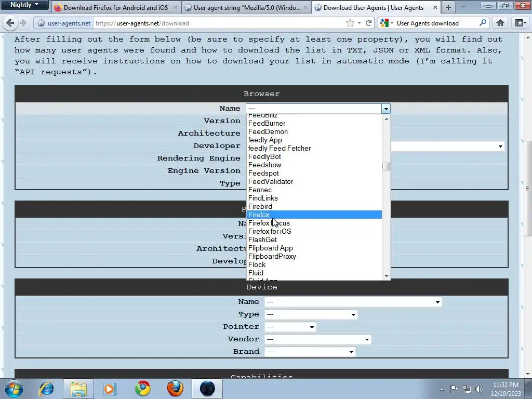This screenshot has width=532, height=399.
Task: Reload the page with the refresh icon
Action: pyautogui.click(x=368, y=23)
